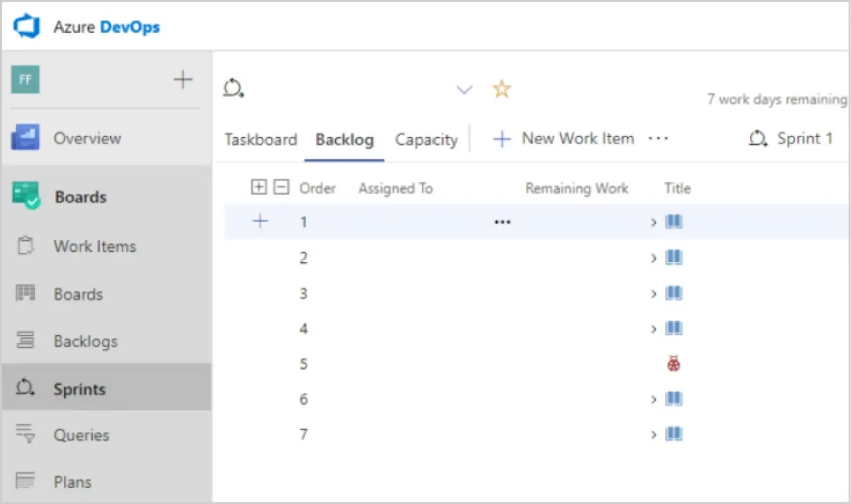Click New Work Item
The image size is (851, 504).
click(x=577, y=138)
